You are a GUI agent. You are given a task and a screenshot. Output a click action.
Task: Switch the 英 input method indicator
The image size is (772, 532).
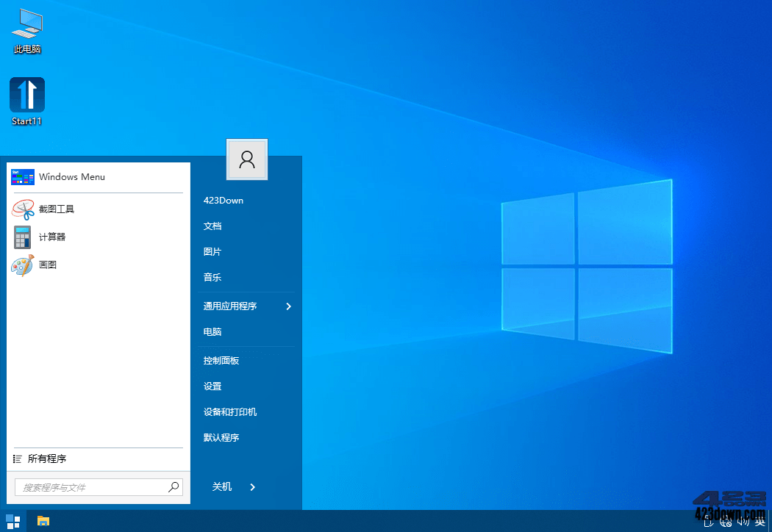[x=760, y=522]
